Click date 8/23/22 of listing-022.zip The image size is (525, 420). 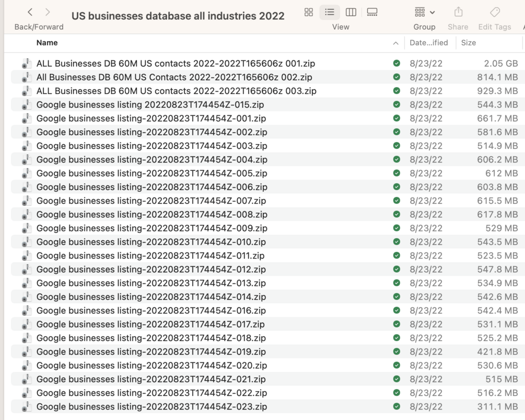(426, 393)
